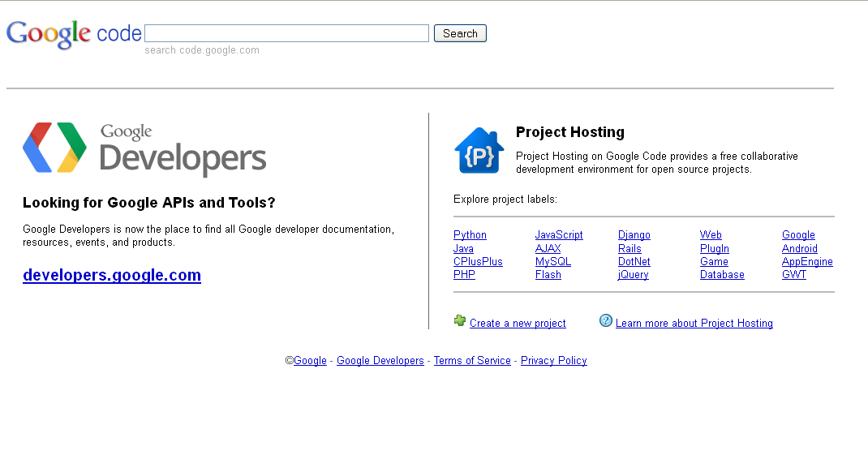The height and width of the screenshot is (472, 868).
Task: Open the footer Google Developers link
Action: pyautogui.click(x=380, y=360)
